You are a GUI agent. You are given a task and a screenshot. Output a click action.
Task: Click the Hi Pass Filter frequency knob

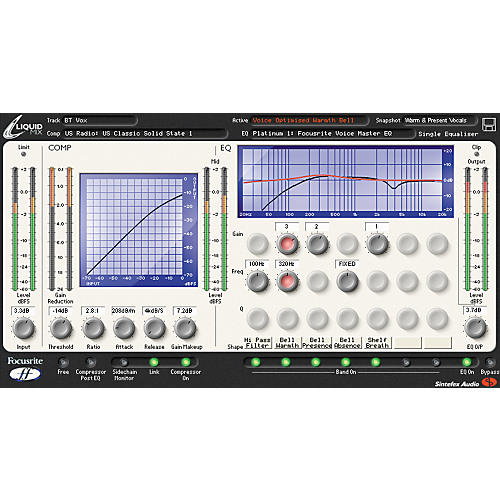click(257, 281)
